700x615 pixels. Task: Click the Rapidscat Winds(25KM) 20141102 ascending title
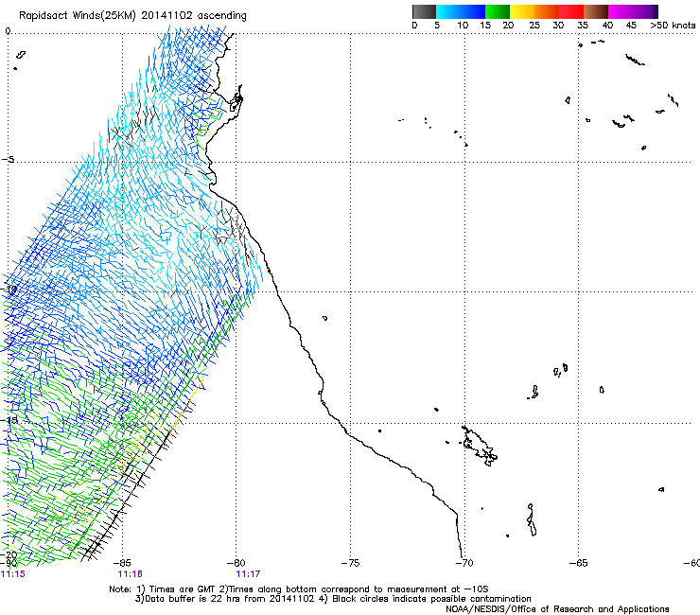[132, 16]
